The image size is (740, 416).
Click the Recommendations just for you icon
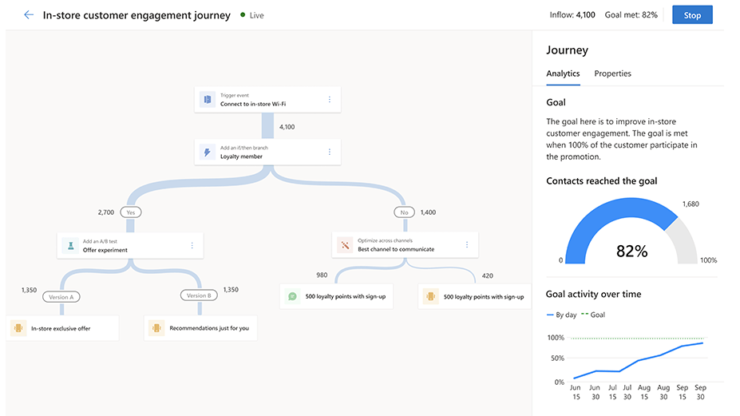pyautogui.click(x=156, y=328)
